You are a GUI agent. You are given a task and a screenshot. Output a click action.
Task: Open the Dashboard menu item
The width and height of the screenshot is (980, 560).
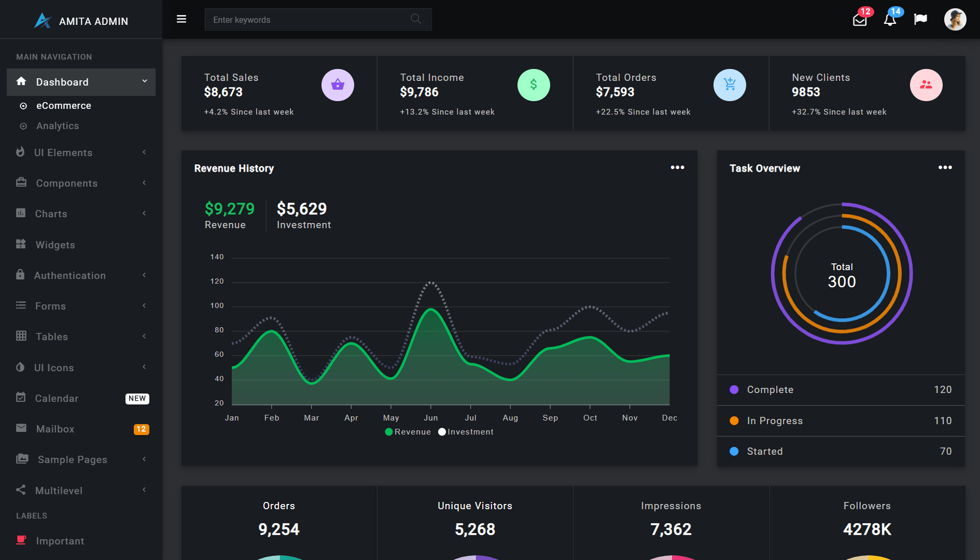(81, 82)
